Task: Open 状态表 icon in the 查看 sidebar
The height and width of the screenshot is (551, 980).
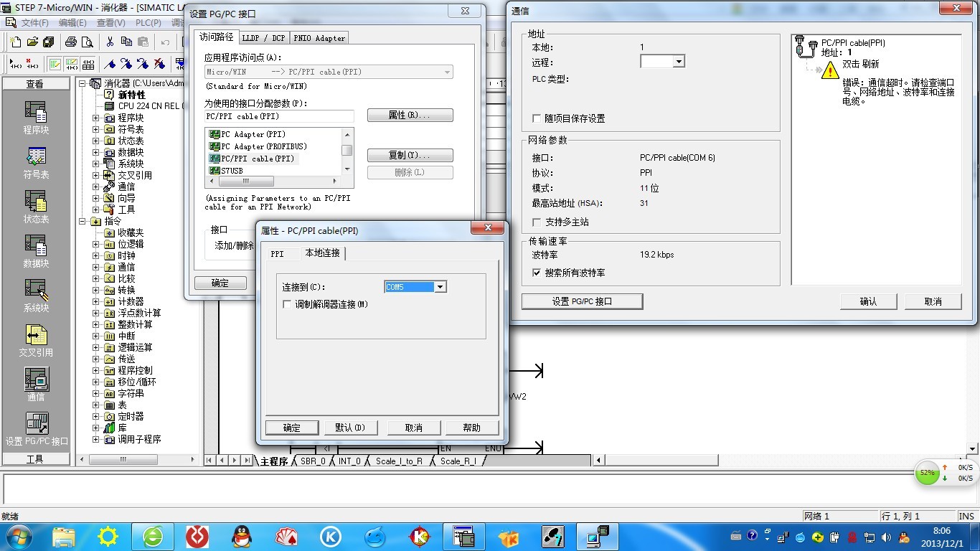Action: point(36,201)
